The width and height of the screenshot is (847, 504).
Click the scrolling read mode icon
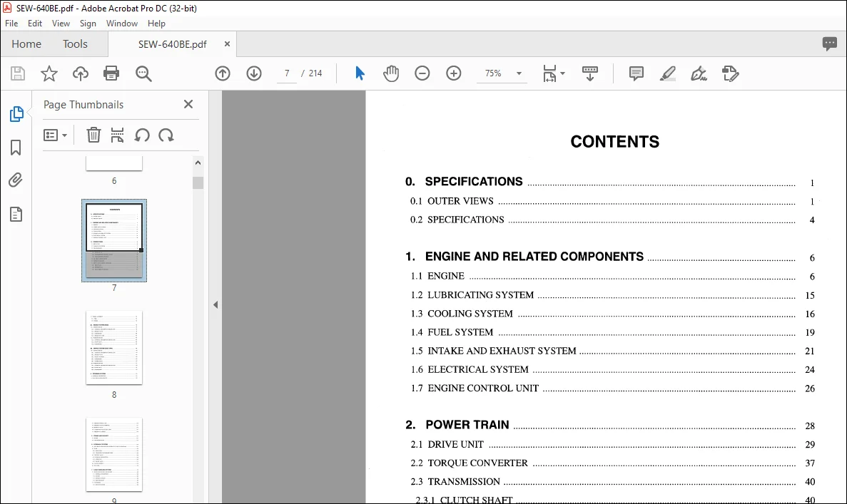(x=590, y=73)
